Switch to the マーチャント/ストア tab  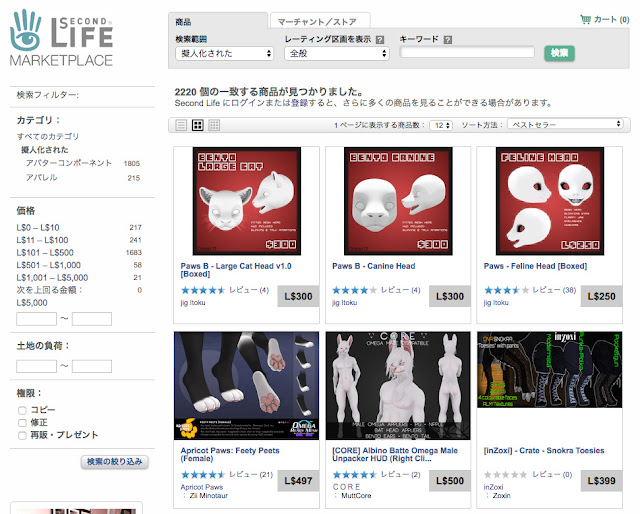click(x=320, y=21)
